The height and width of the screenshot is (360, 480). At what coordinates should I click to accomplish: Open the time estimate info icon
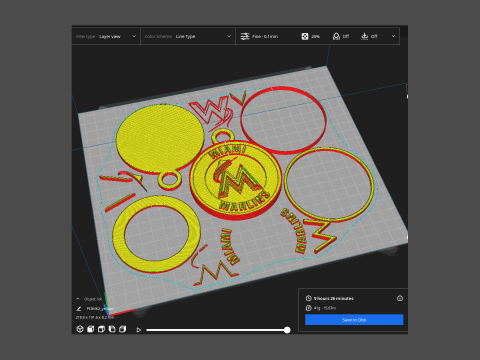point(400,298)
